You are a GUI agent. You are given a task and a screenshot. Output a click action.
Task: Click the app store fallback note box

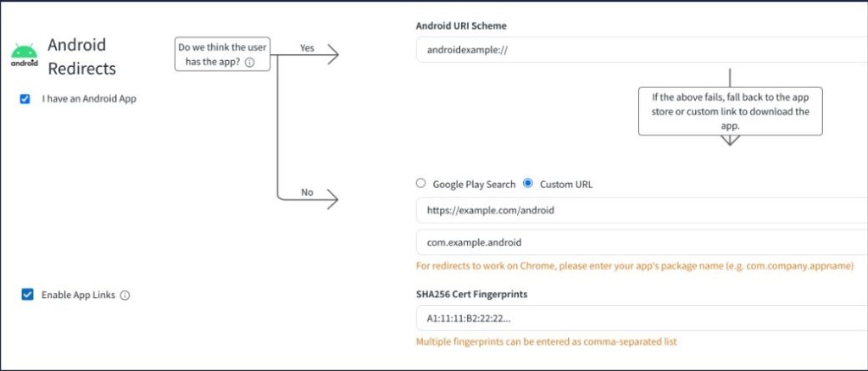730,111
